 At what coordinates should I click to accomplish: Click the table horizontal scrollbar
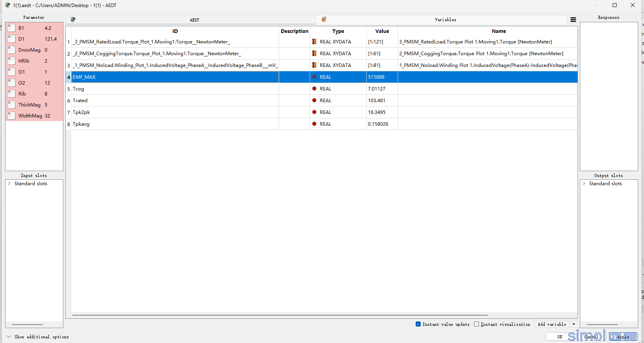tap(280, 315)
